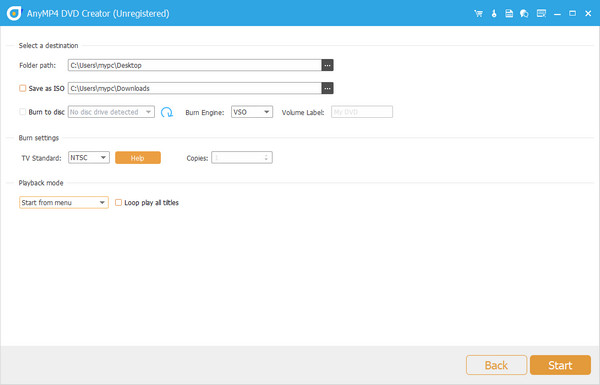Expand the TV Standard NTSC dropdown
600x385 pixels.
click(x=89, y=157)
